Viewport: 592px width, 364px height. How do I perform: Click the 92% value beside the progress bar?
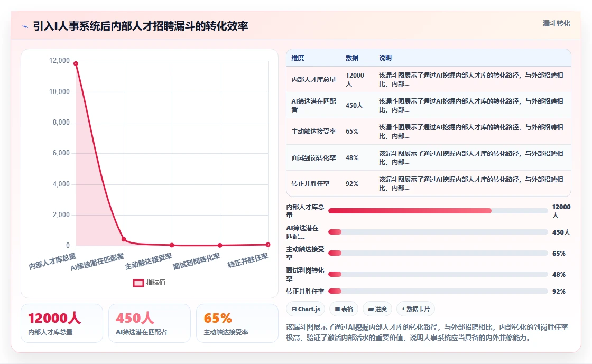(559, 291)
